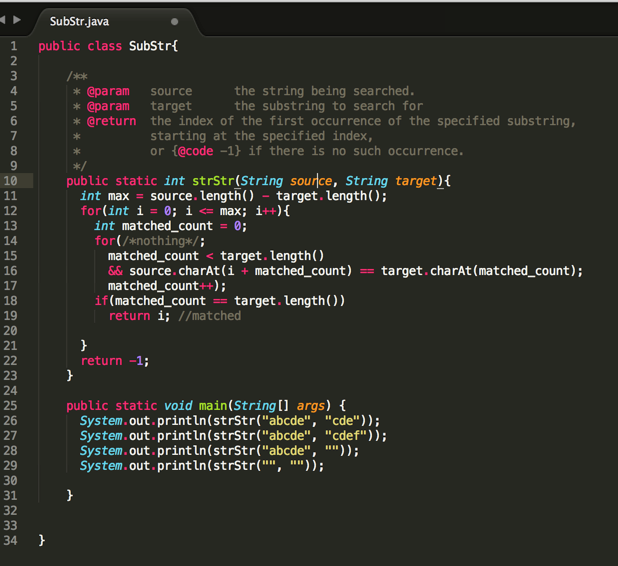Click 'substring' in the line 5 comment
618x566 pixels.
tap(294, 106)
